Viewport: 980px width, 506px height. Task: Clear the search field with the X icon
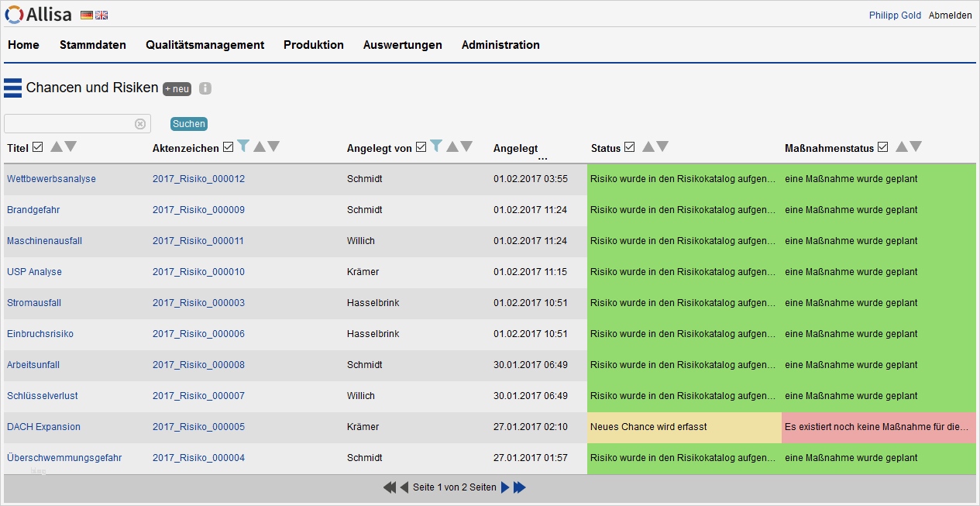pyautogui.click(x=140, y=124)
